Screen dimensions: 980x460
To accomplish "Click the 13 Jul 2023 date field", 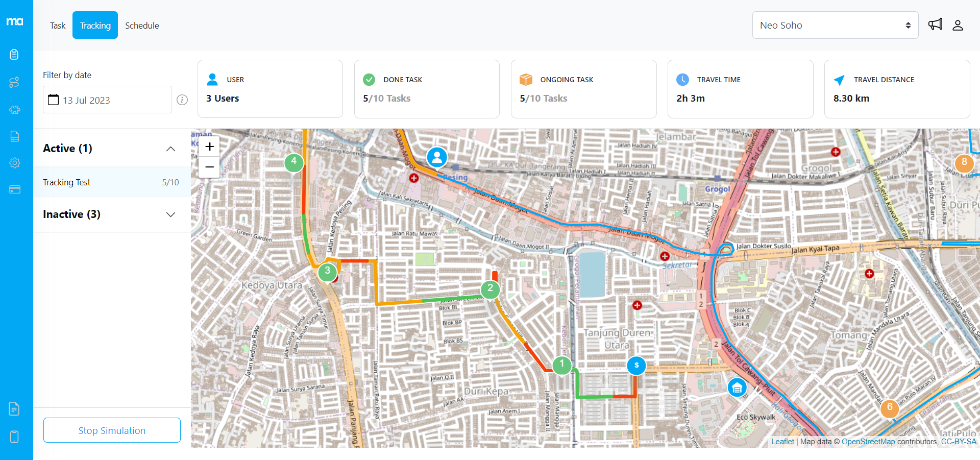I will point(107,100).
